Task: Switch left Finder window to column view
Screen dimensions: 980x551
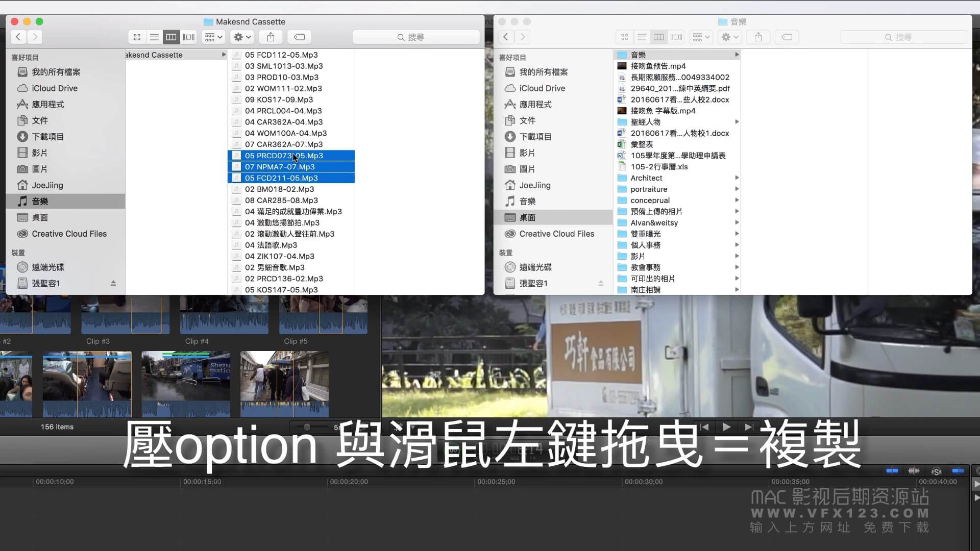Action: click(x=171, y=37)
